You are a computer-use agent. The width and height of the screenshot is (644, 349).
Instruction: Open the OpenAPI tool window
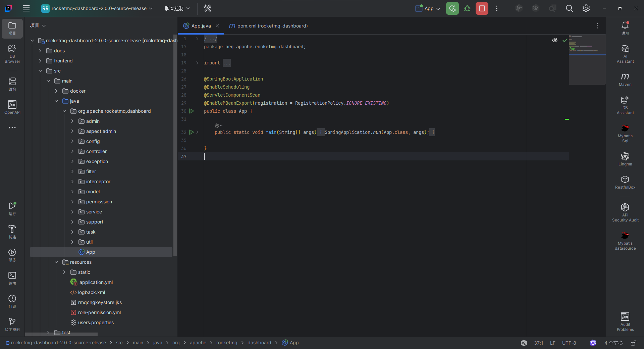pyautogui.click(x=12, y=107)
